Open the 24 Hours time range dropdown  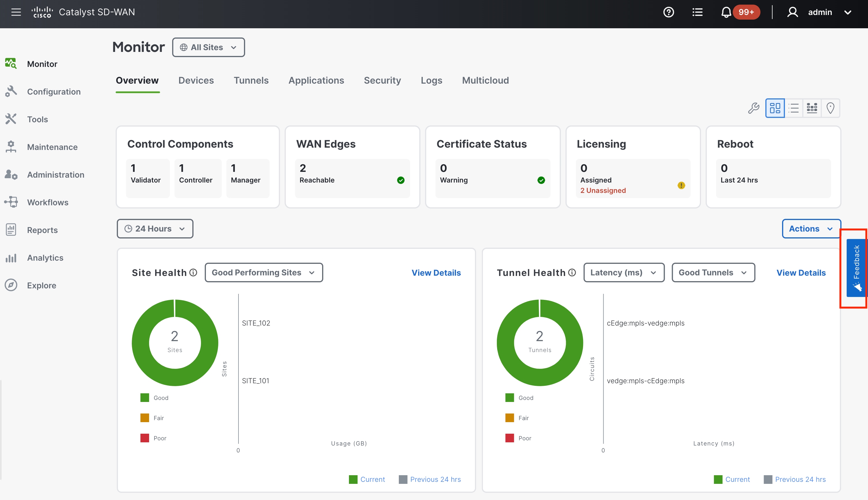pyautogui.click(x=155, y=229)
